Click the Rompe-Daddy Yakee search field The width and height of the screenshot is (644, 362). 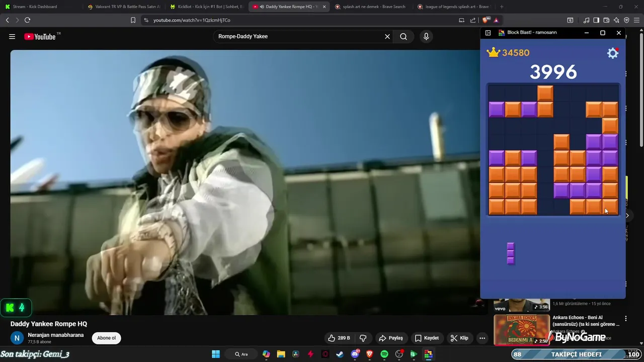pyautogui.click(x=299, y=36)
